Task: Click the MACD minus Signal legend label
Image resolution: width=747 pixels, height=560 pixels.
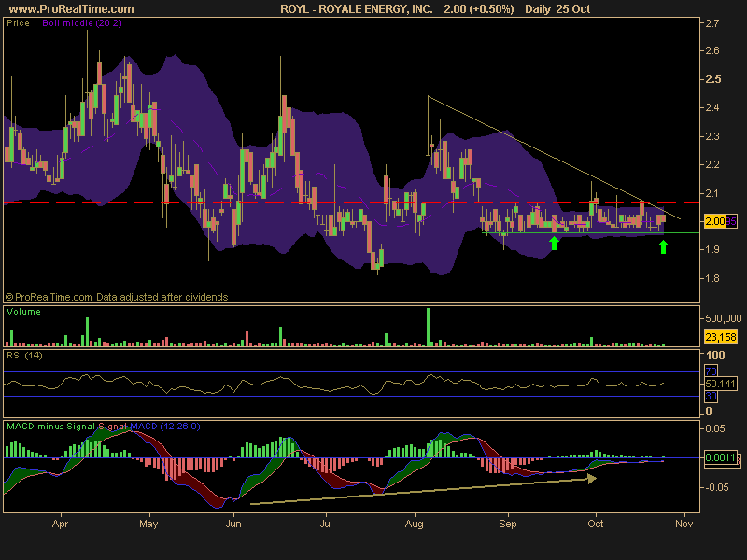Action: point(51,427)
